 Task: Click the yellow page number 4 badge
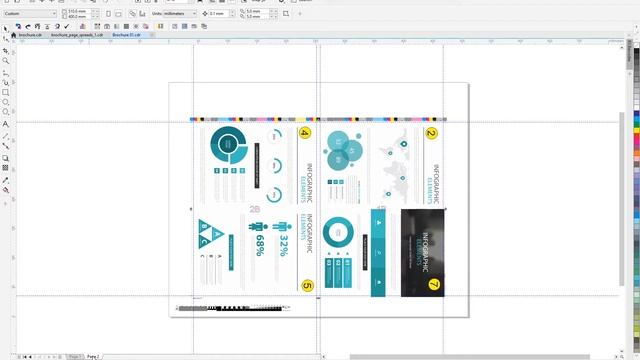pos(304,133)
